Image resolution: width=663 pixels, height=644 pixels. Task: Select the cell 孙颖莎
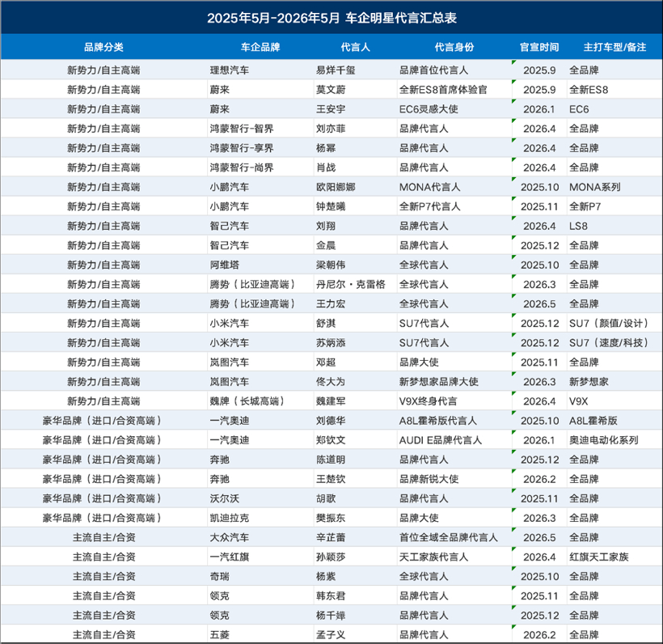(x=331, y=557)
